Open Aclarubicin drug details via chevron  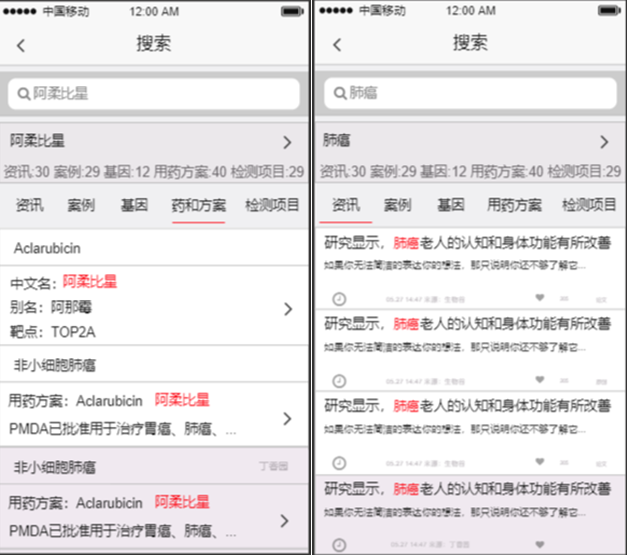288,309
